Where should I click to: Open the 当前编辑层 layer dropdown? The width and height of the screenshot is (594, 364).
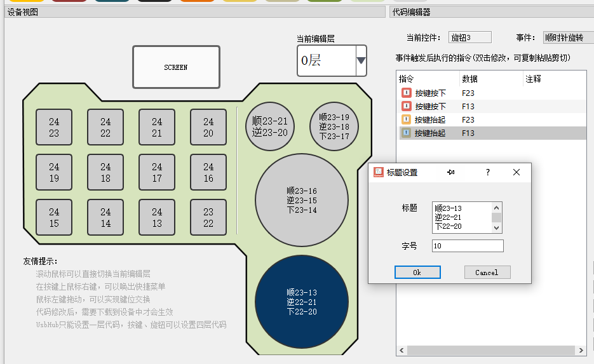(x=360, y=61)
